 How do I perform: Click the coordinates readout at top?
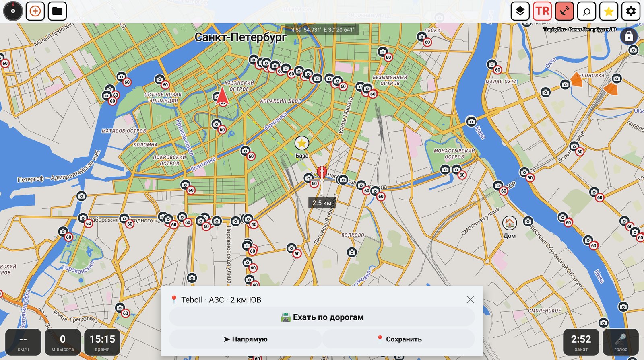(322, 30)
